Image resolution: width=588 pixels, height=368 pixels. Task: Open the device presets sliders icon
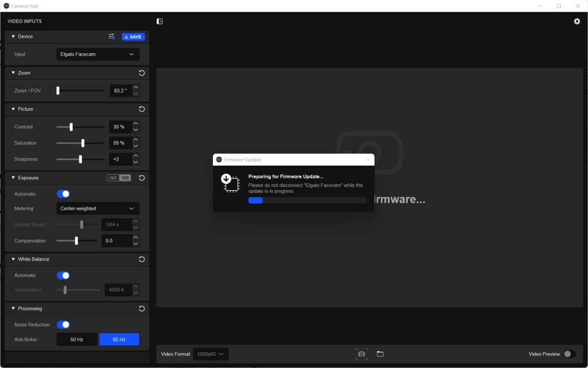coord(112,37)
